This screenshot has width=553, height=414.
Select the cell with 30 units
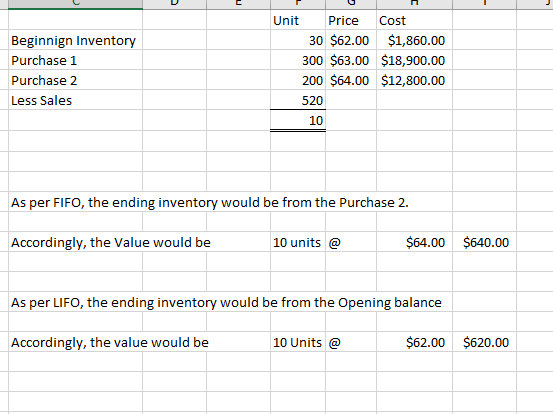(298, 40)
